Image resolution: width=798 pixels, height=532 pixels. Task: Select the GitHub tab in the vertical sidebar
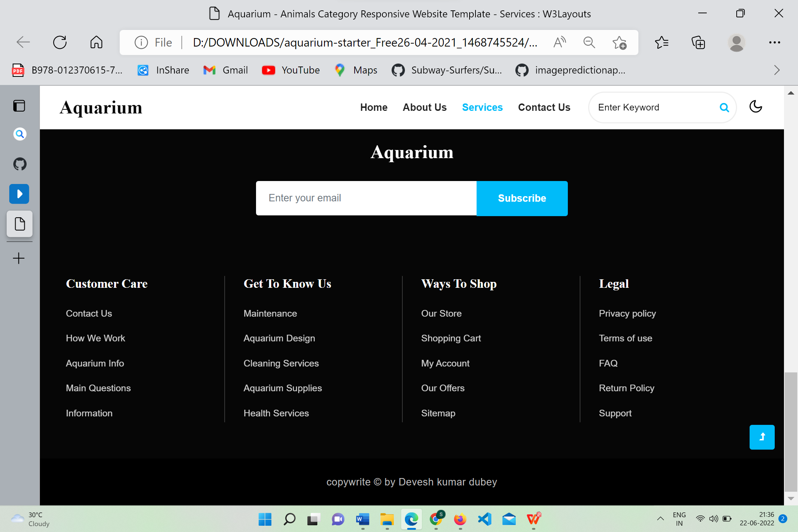tap(20, 164)
